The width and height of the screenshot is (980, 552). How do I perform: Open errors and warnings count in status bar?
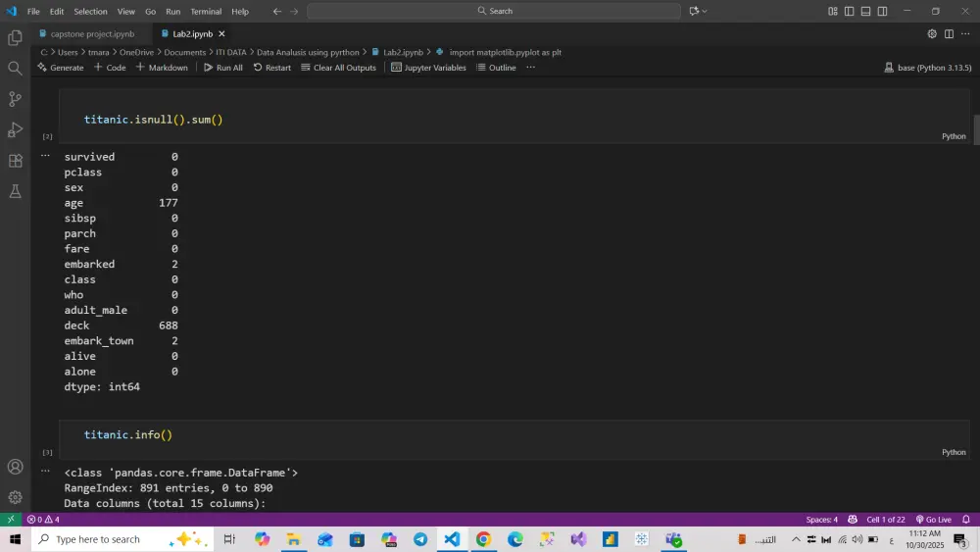coord(43,520)
